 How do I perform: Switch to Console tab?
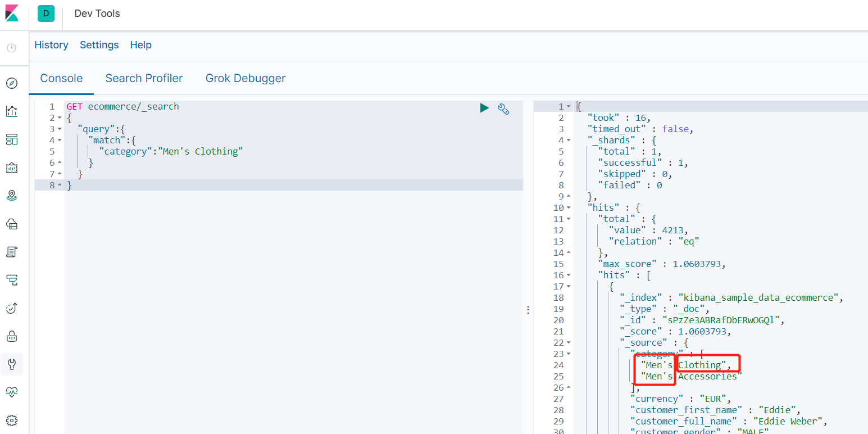click(x=61, y=78)
